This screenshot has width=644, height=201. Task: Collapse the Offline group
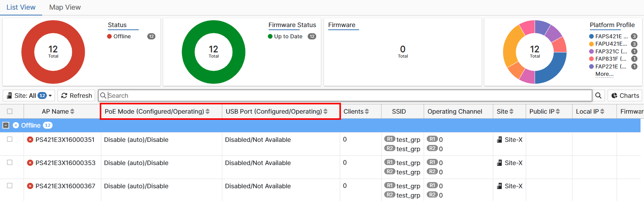(6, 125)
